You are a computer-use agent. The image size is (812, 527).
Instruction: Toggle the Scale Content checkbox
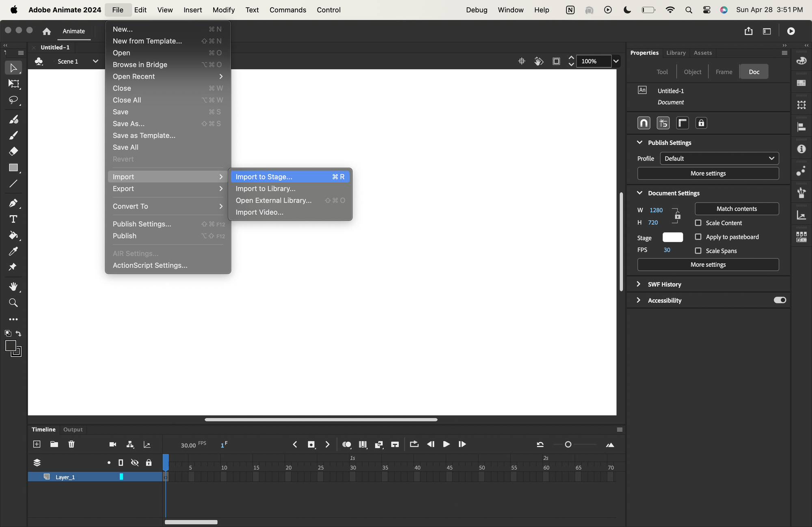click(x=698, y=223)
